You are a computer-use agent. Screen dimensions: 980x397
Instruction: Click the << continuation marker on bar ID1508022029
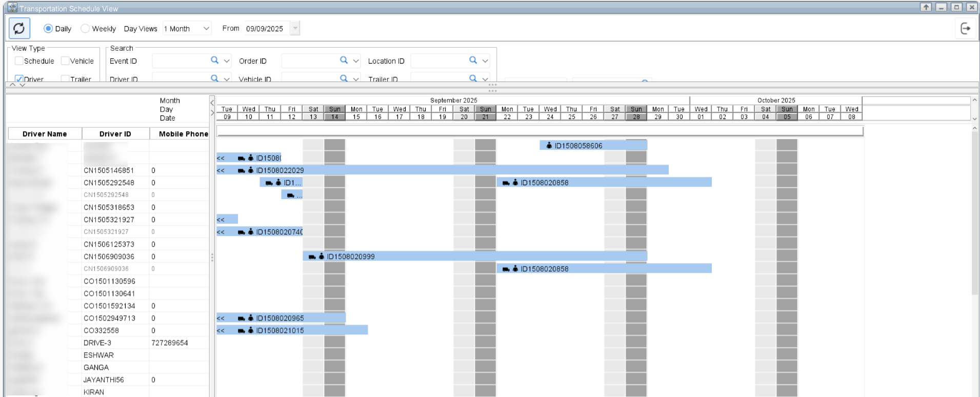click(x=221, y=170)
